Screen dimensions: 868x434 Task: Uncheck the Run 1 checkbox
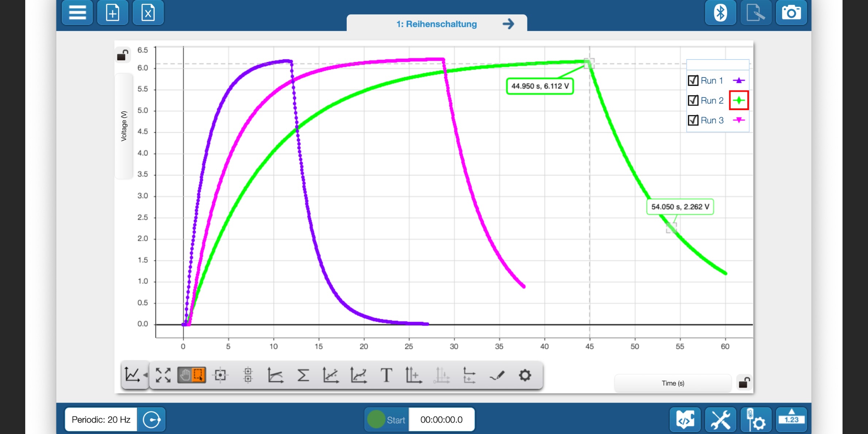(693, 81)
